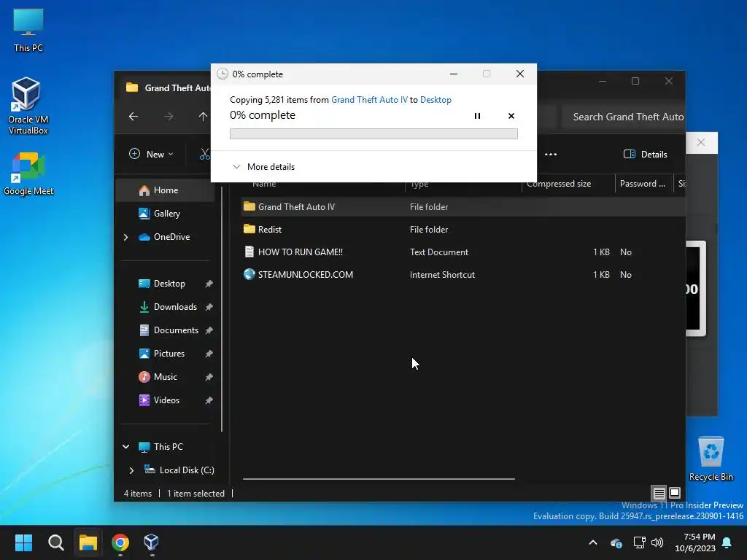
Task: Pause the file copy operation
Action: tap(477, 116)
